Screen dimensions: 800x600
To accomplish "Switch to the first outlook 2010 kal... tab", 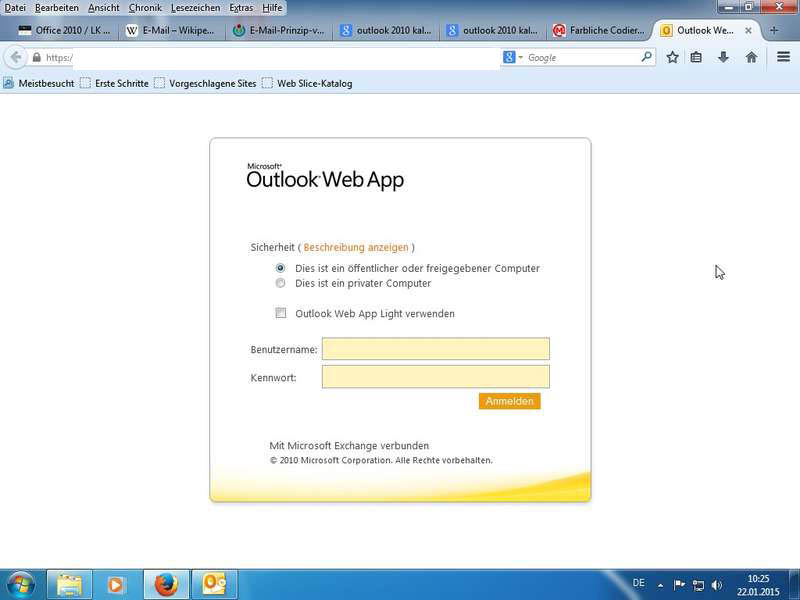I will (386, 31).
